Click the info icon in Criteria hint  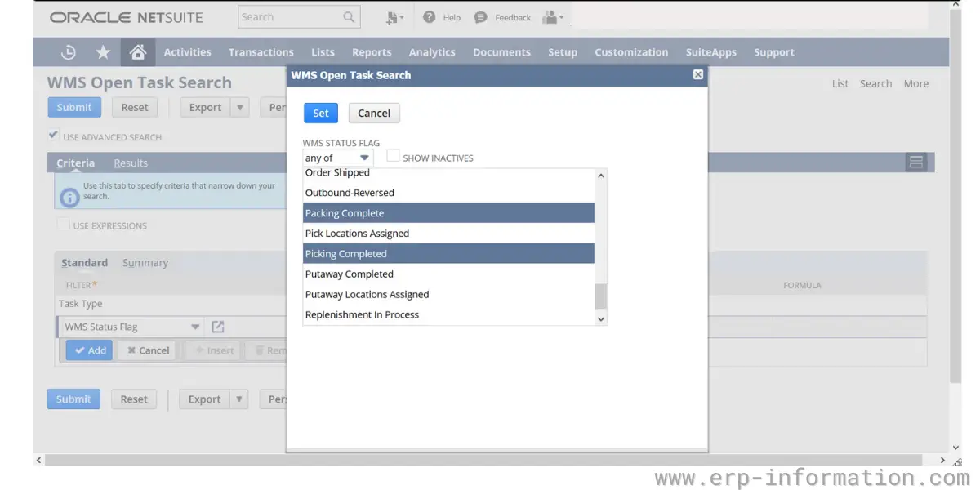coord(70,196)
